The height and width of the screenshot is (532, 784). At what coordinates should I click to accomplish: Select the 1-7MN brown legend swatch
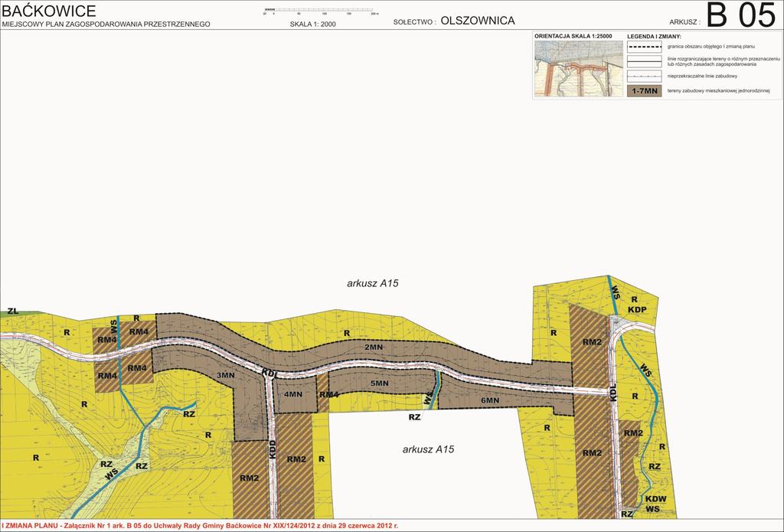pos(645,91)
